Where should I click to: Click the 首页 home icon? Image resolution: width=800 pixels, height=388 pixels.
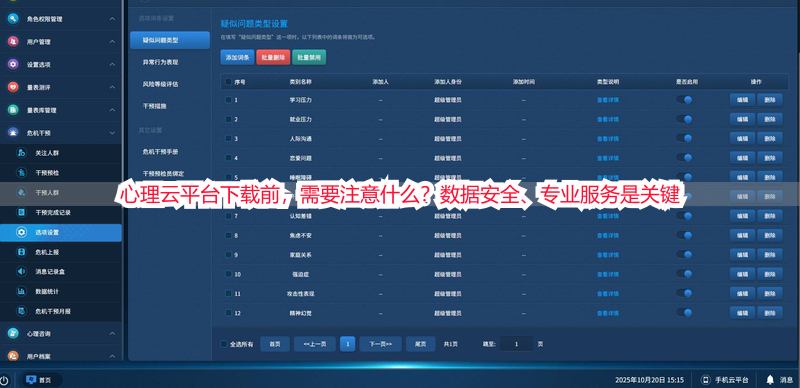click(30, 380)
